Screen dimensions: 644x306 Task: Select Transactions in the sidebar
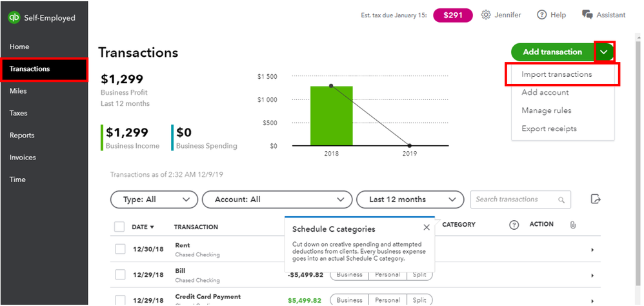coord(44,69)
